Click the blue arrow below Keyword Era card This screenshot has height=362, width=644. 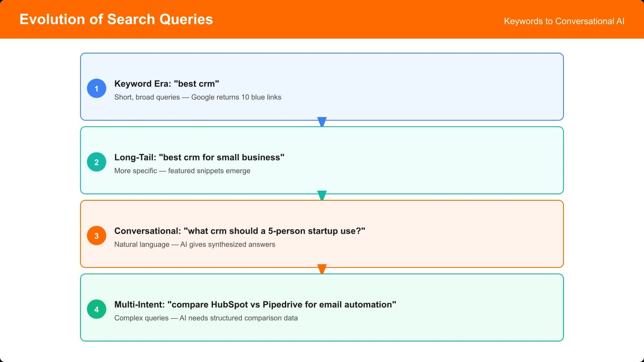(322, 121)
